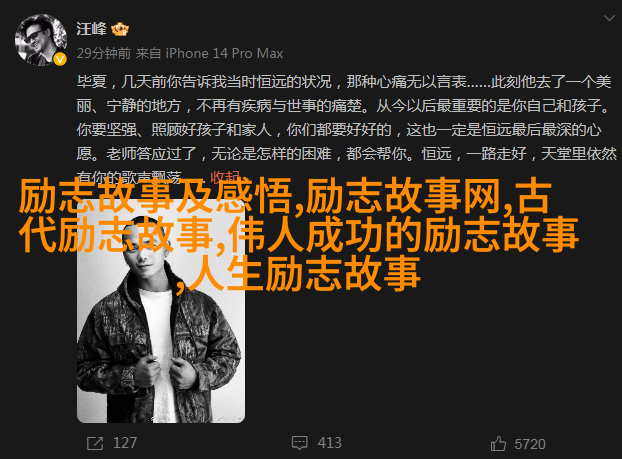Screen dimensions: 622x459
Task: Open the 汪峰 username link
Action: pos(92,29)
